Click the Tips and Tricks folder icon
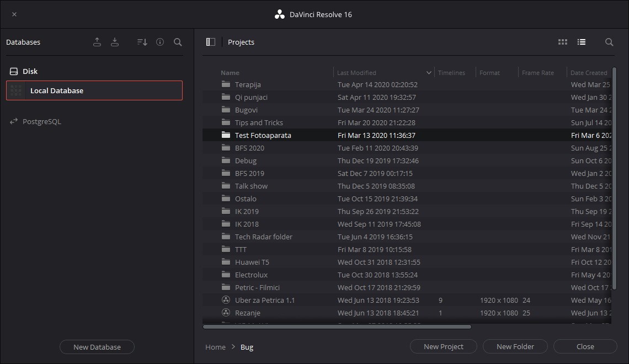 pyautogui.click(x=226, y=122)
